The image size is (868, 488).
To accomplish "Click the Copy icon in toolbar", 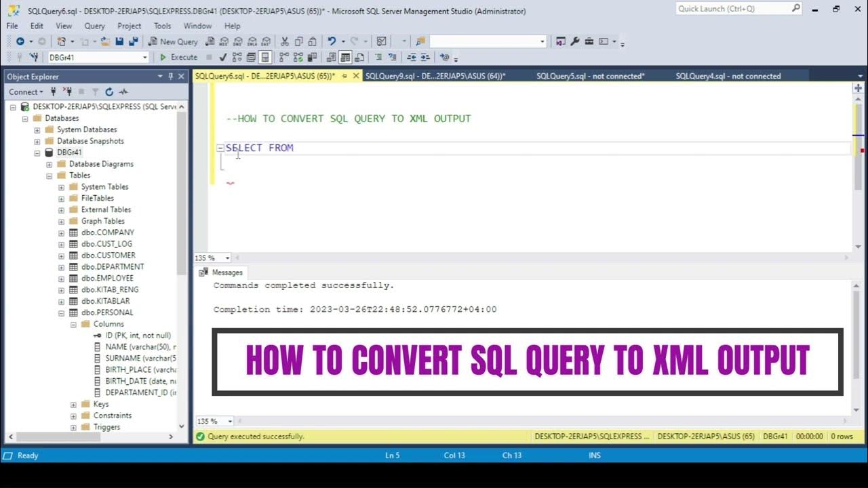I will pyautogui.click(x=298, y=41).
